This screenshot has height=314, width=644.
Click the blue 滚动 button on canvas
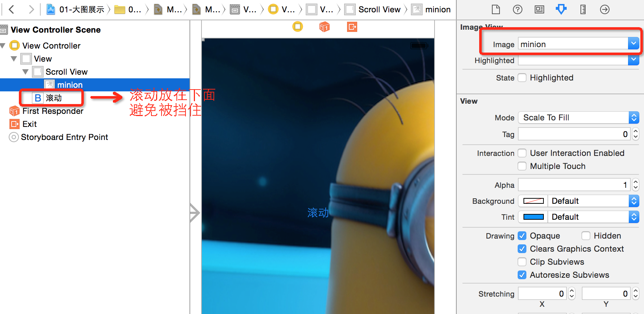318,212
